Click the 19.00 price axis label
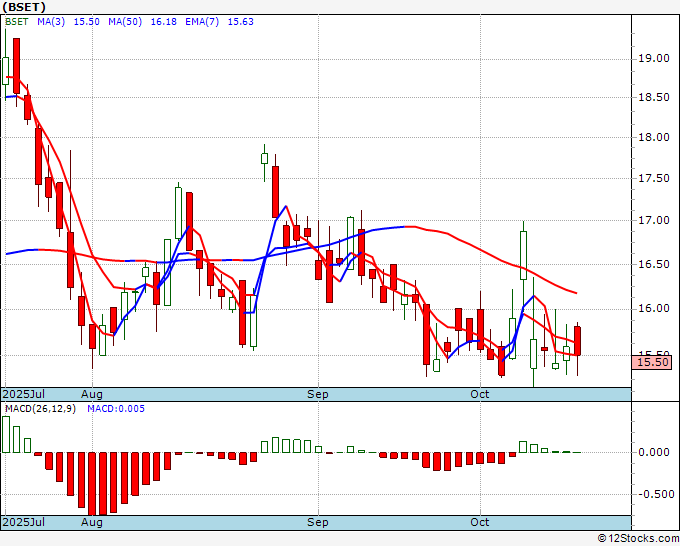This screenshot has height=546, width=680. tap(654, 59)
